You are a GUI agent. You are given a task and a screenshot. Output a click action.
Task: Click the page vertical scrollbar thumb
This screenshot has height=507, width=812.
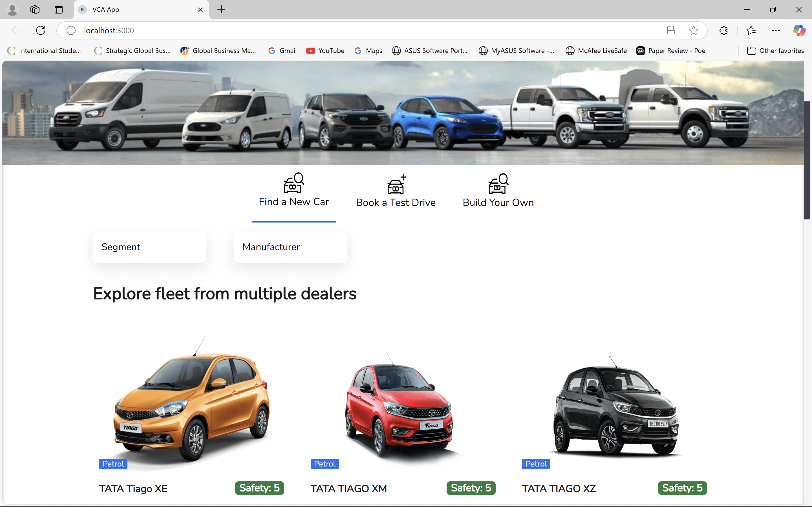[807, 160]
